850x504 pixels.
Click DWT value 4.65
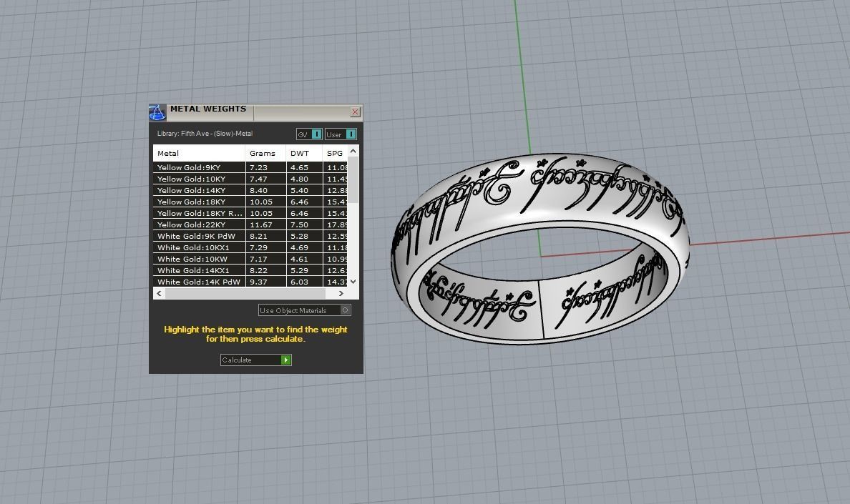(x=299, y=168)
